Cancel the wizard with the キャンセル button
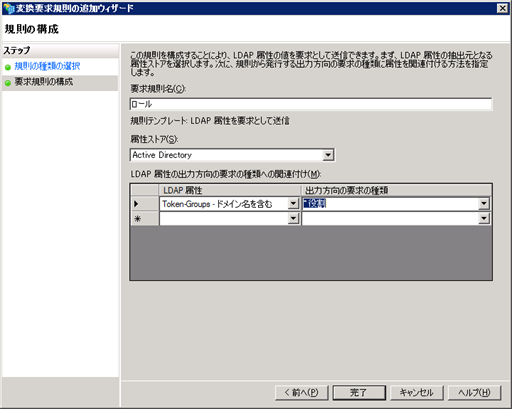Screen dimensions: 512x409 (417, 393)
